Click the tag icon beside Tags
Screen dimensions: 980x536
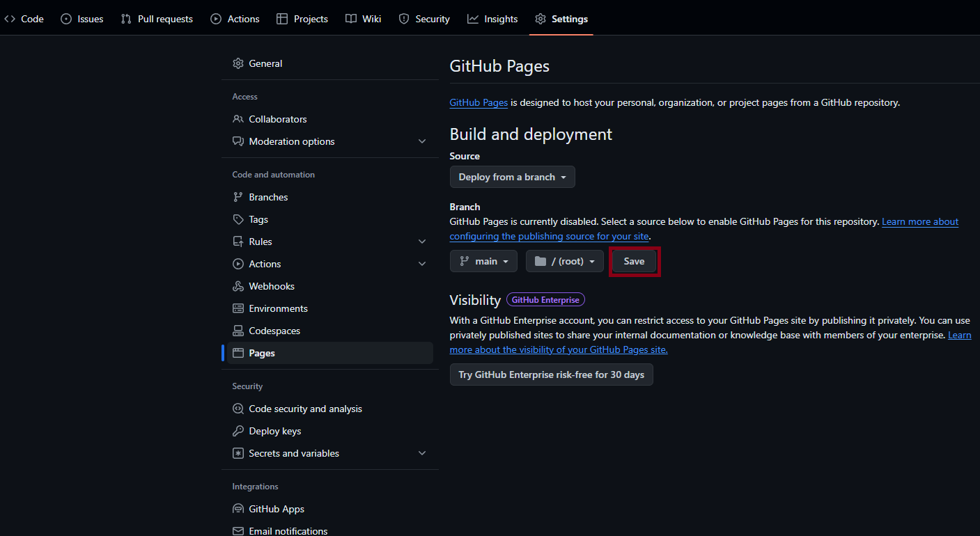pos(238,219)
